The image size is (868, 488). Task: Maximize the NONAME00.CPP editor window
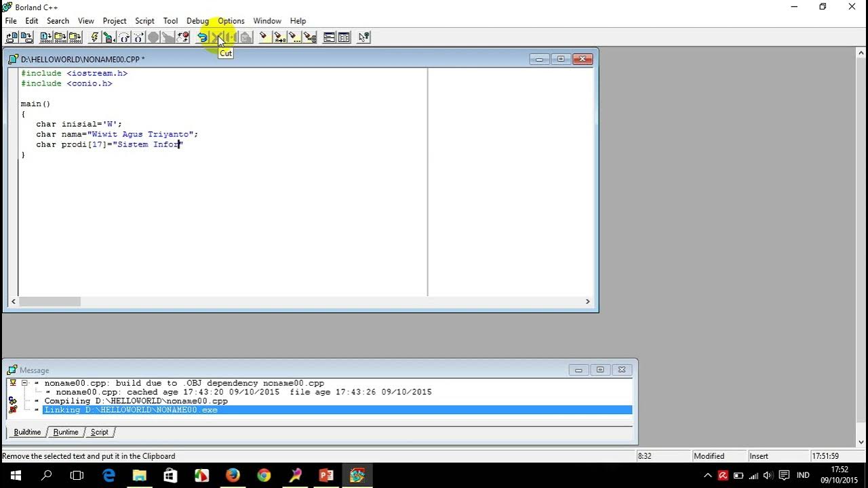[x=561, y=59]
